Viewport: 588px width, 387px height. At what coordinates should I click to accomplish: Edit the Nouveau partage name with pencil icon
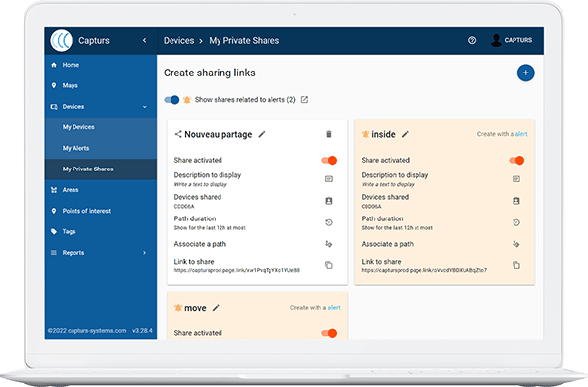262,134
